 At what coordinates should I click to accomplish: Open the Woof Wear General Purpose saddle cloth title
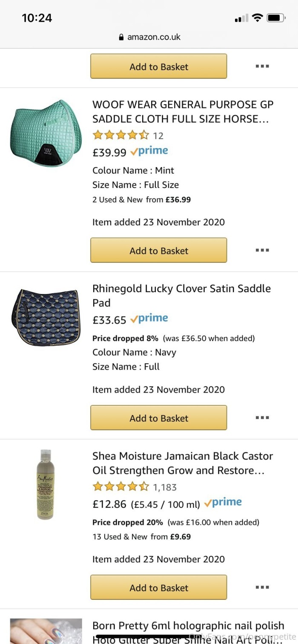click(183, 111)
